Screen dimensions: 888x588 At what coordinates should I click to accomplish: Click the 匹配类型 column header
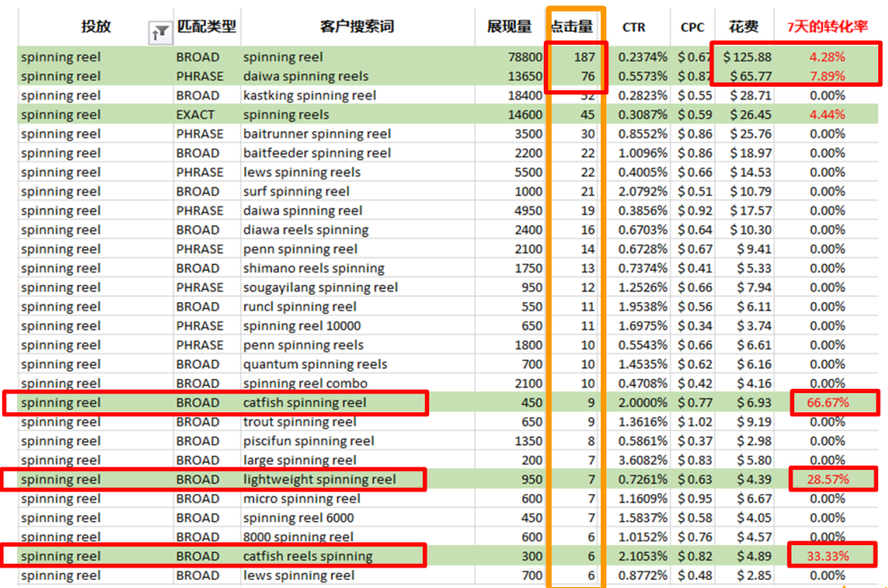click(209, 26)
